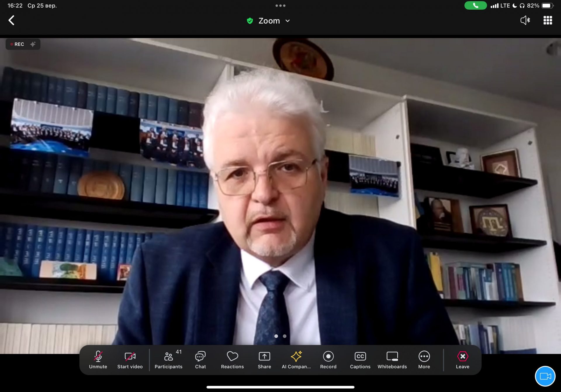The image size is (561, 392).
Task: Open the Participants list
Action: pyautogui.click(x=168, y=360)
